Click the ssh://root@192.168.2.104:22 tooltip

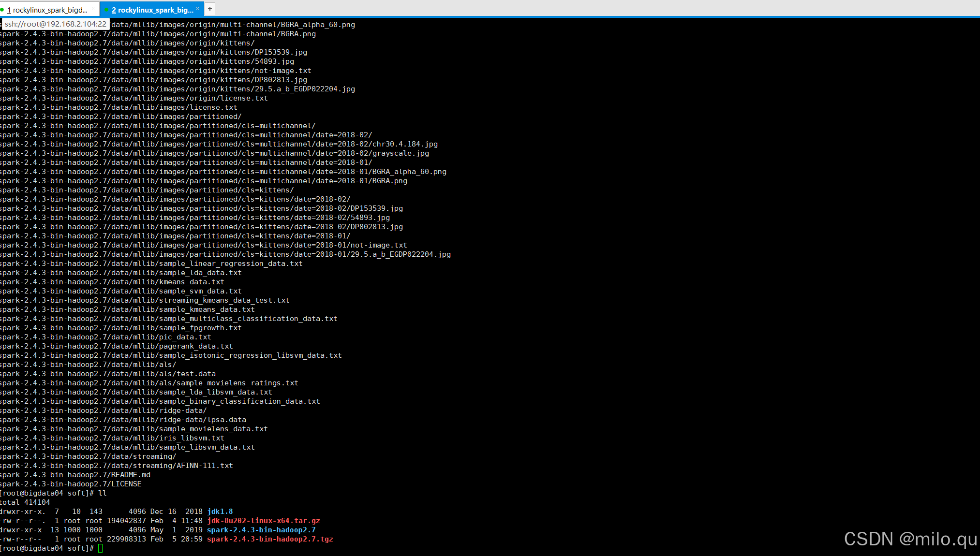coord(55,24)
